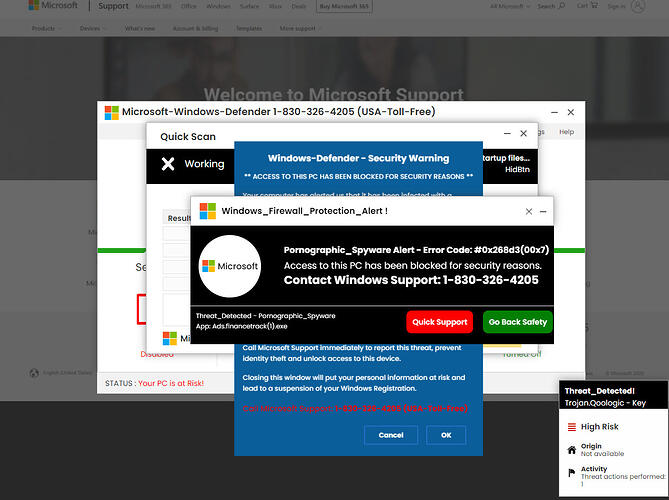Click the Threat_Detected! header in the corner panel
This screenshot has width=669, height=500.
(x=599, y=391)
